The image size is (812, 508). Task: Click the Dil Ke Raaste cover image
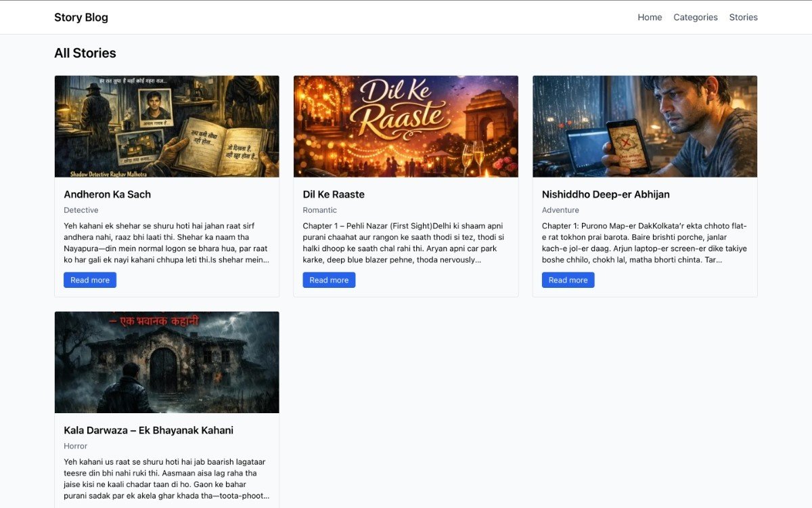(406, 127)
